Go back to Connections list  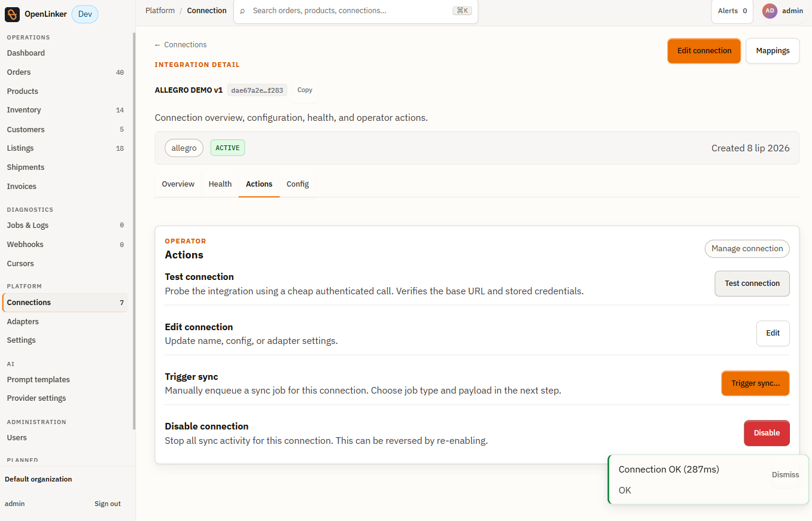[x=181, y=45]
